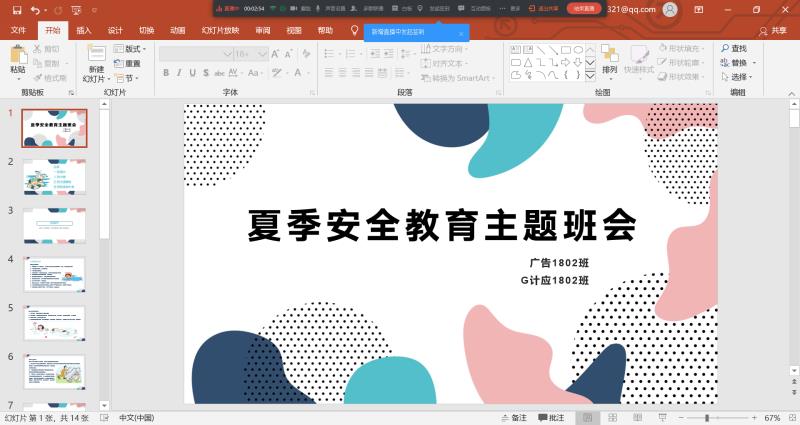Select the right arrow shape in the gallery
Viewport: 800px width, 425px height.
[565, 63]
